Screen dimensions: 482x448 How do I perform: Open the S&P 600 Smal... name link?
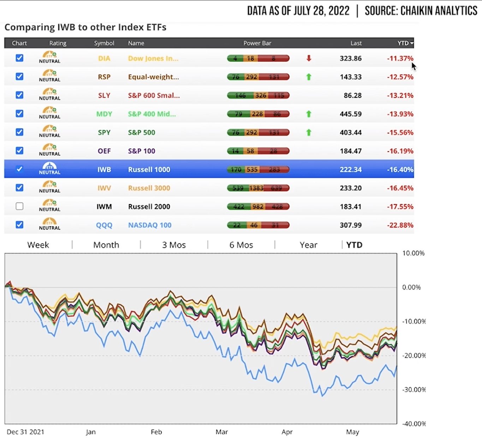coord(154,95)
